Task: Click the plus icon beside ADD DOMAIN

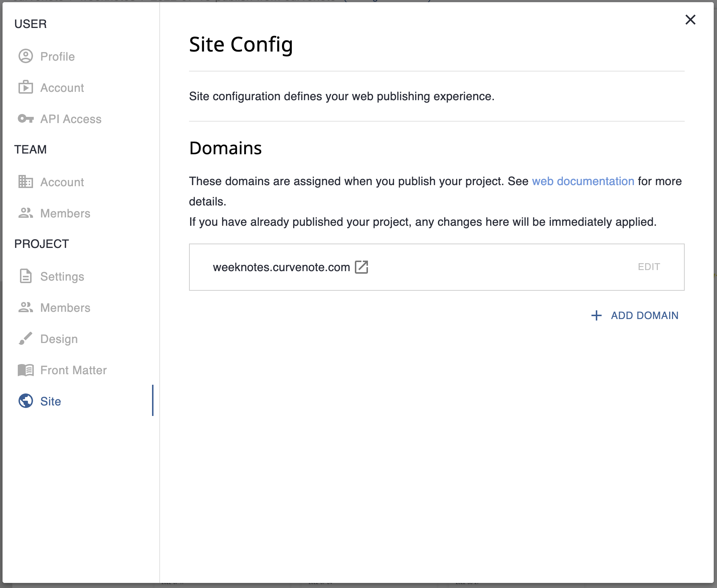Action: pos(596,315)
